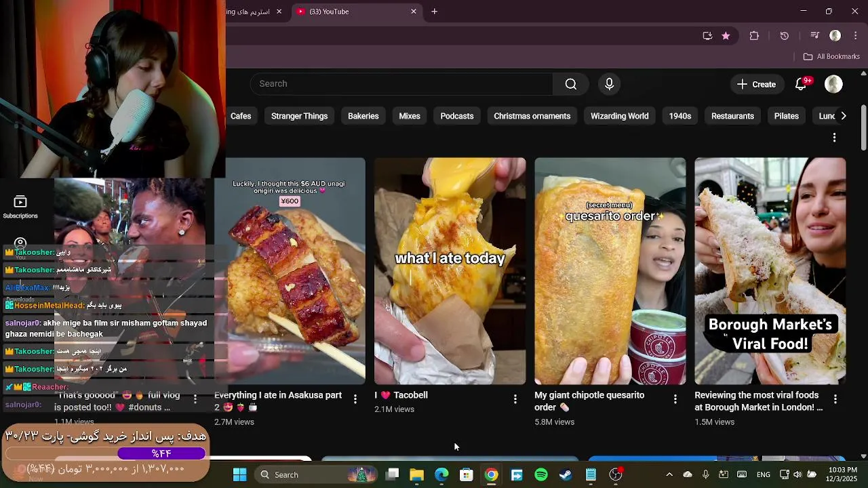The width and height of the screenshot is (868, 488).
Task: Open Steam from the taskbar
Action: 566,474
